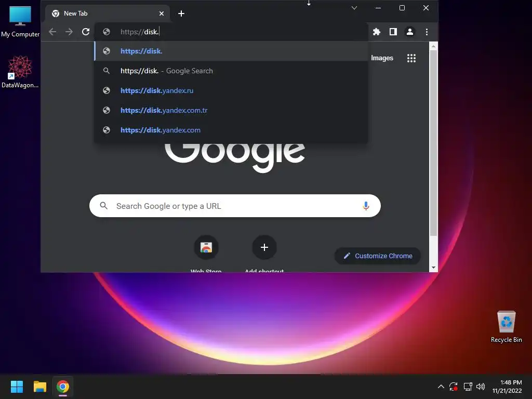The width and height of the screenshot is (532, 399).
Task: Click the sync status tray icon
Action: 454,387
